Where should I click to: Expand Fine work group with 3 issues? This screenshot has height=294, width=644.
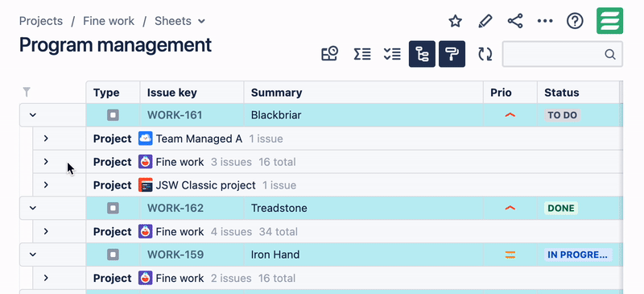click(x=46, y=162)
